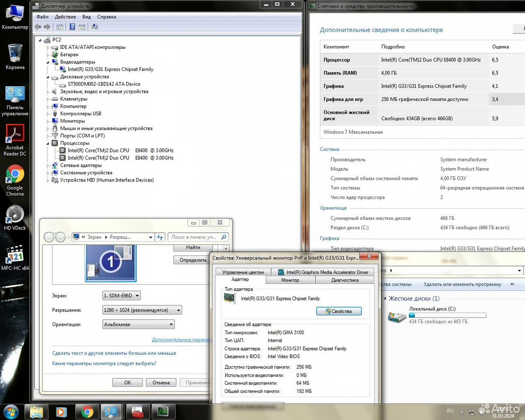The width and height of the screenshot is (525, 420).
Task: Open the Дополнительные параметры link
Action: click(180, 339)
